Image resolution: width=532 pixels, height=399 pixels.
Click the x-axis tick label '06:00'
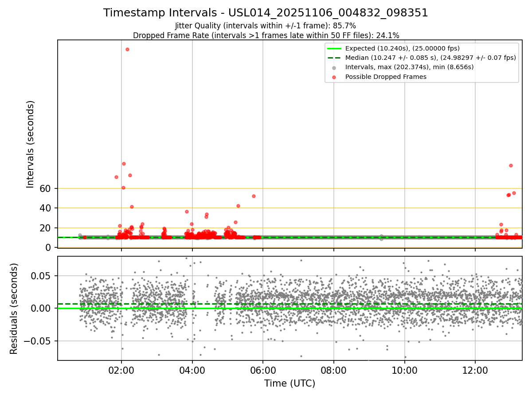click(x=263, y=370)
